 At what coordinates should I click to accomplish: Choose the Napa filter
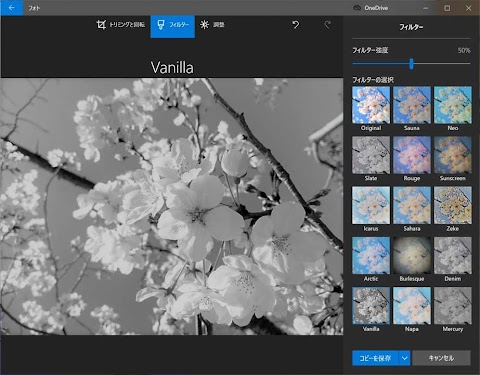[412, 306]
